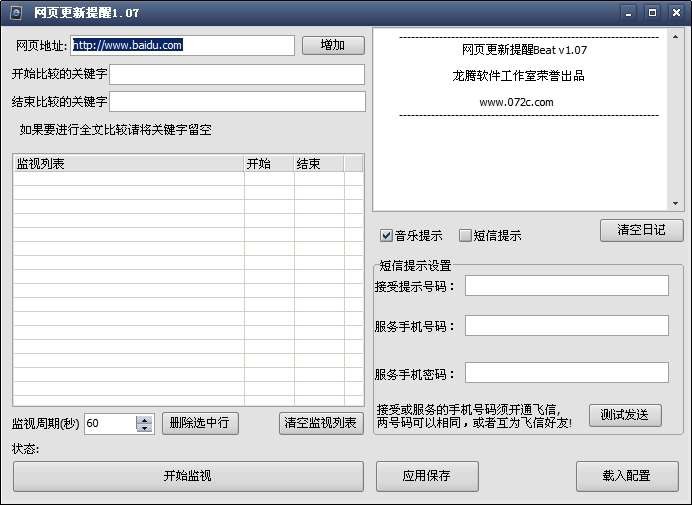Click the 清空监视列表 button
Viewport: 692px width, 505px height.
(x=321, y=423)
